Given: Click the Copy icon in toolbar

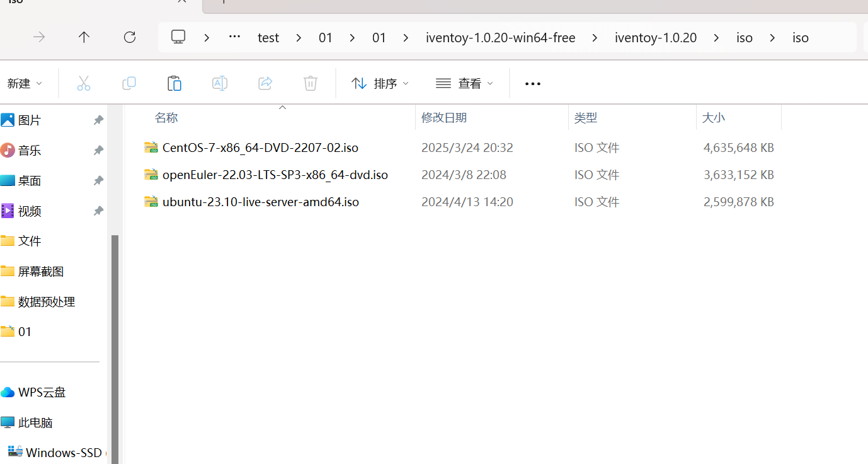Looking at the screenshot, I should point(129,83).
